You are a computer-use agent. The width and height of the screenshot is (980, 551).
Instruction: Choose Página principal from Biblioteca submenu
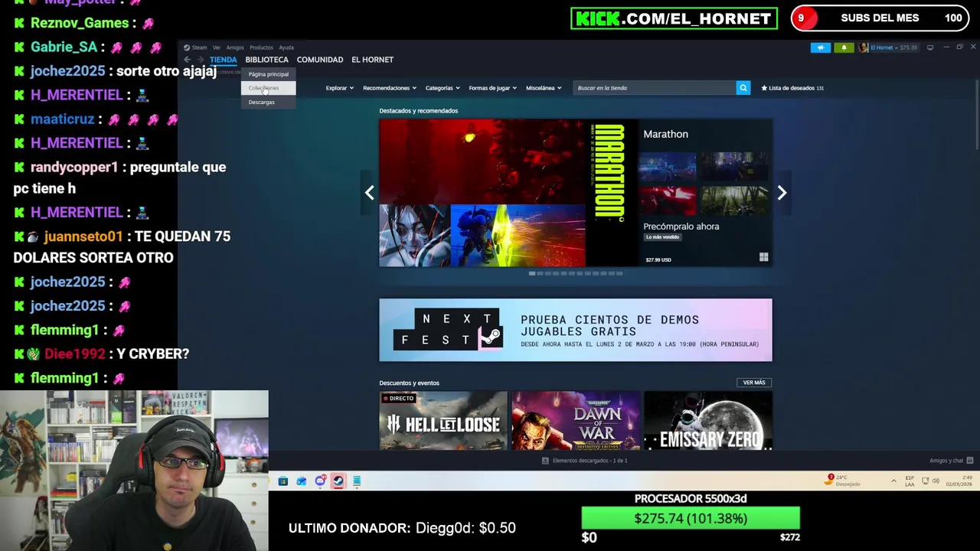click(268, 74)
